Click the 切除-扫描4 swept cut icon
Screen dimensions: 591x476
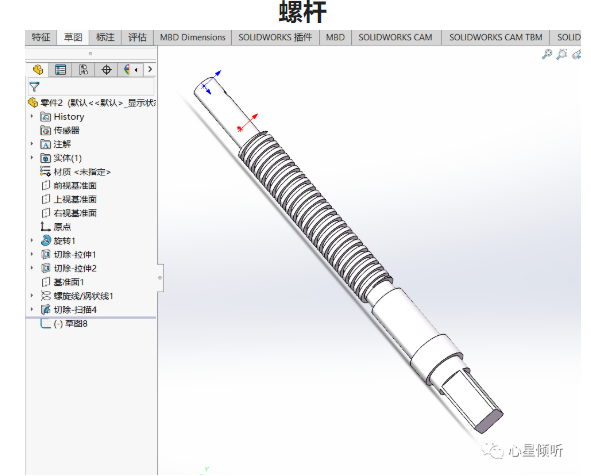click(x=45, y=309)
